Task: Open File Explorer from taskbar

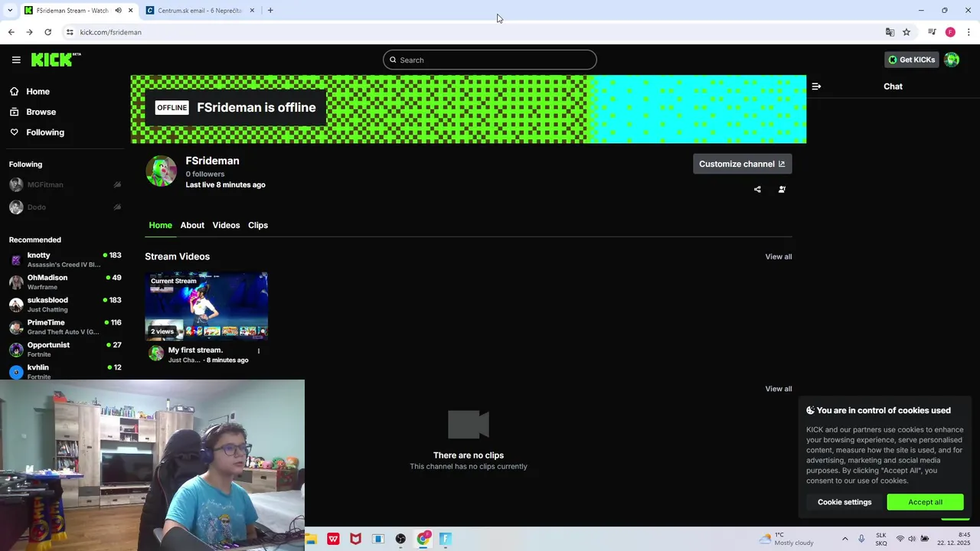Action: (x=311, y=539)
